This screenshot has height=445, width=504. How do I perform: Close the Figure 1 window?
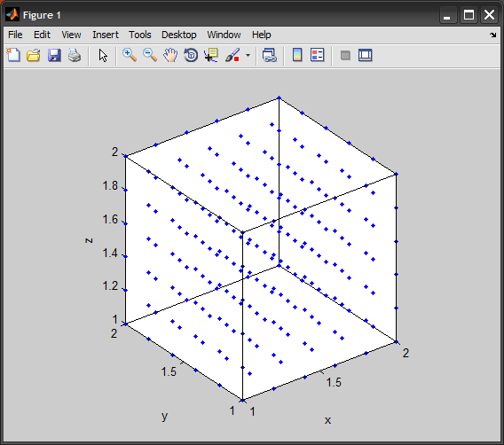(489, 15)
